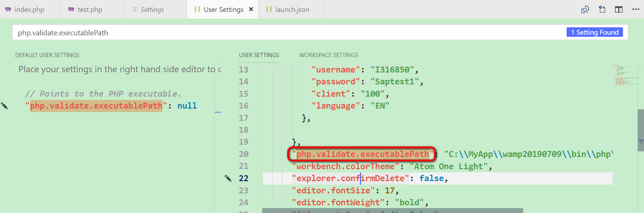Click the "editor.fontWeight" key
Image resolution: width=644 pixels, height=213 pixels.
click(338, 202)
